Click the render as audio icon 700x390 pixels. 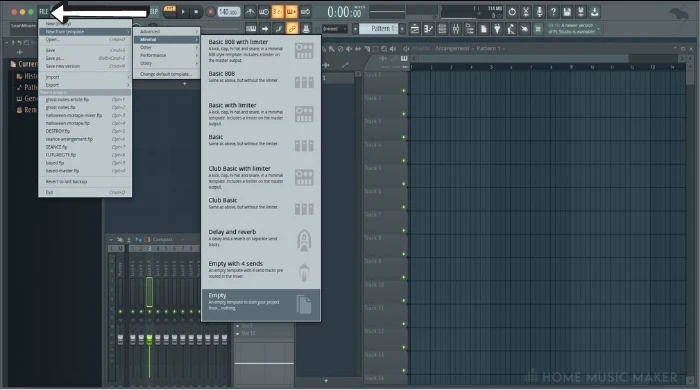coord(581,12)
